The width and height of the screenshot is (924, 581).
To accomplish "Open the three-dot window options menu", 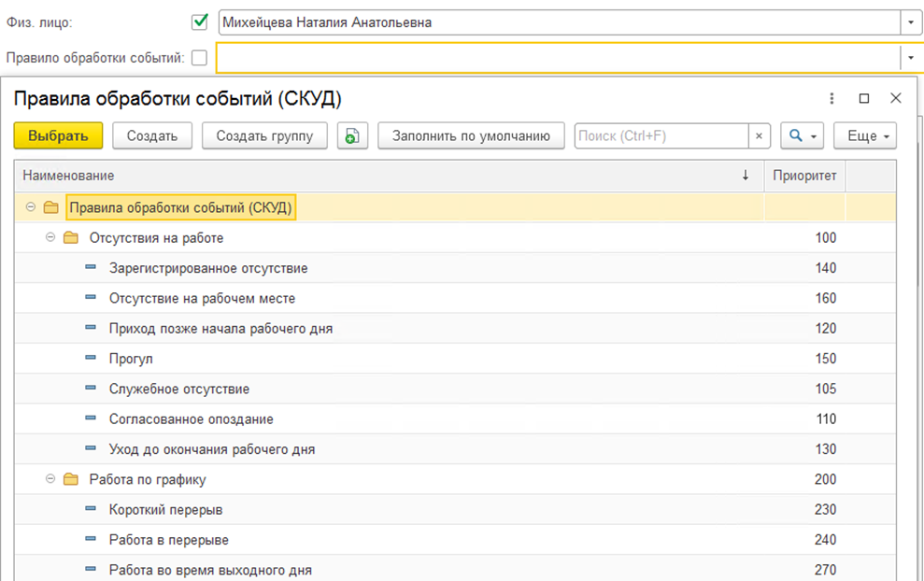I will pyautogui.click(x=832, y=98).
